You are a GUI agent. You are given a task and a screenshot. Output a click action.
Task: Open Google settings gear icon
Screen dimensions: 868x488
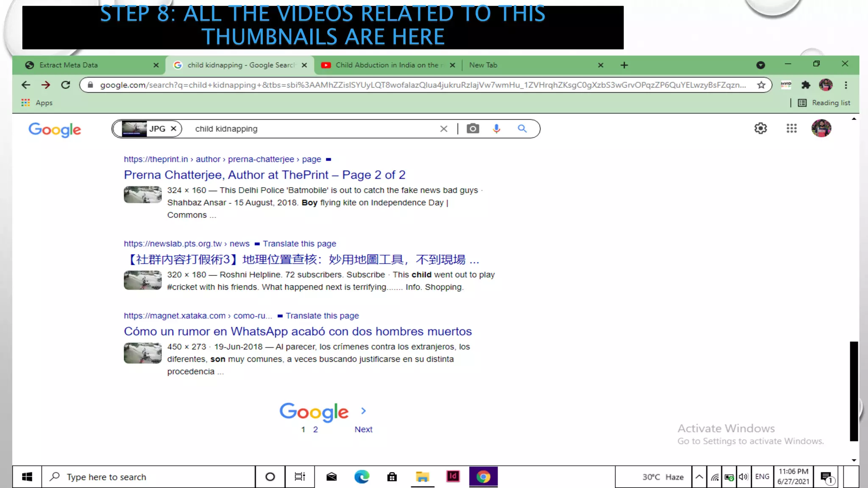[x=760, y=128]
